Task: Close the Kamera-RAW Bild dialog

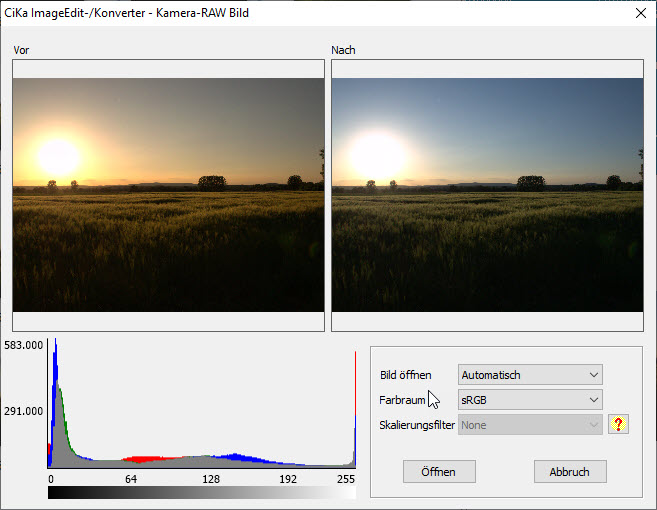Action: pos(640,13)
